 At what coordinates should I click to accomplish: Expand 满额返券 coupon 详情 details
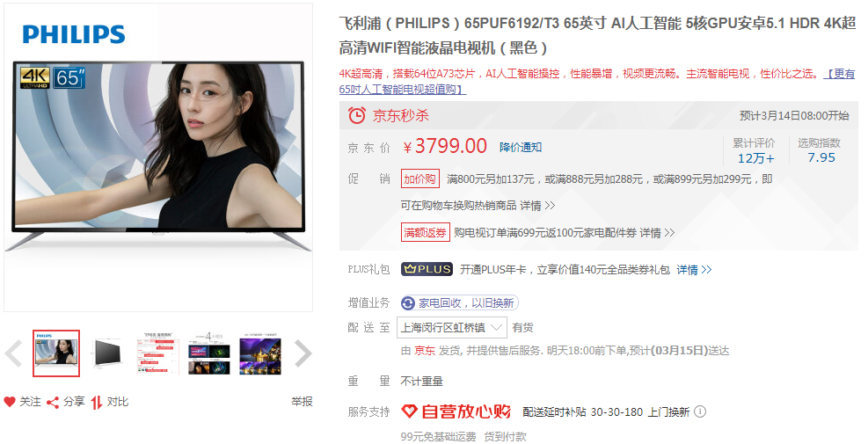(x=657, y=233)
